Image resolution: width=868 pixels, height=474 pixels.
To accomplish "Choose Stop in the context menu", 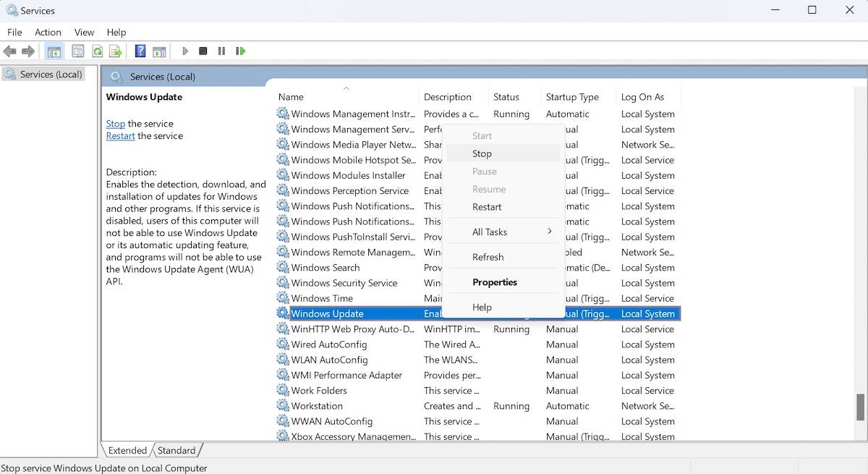I will coord(482,153).
